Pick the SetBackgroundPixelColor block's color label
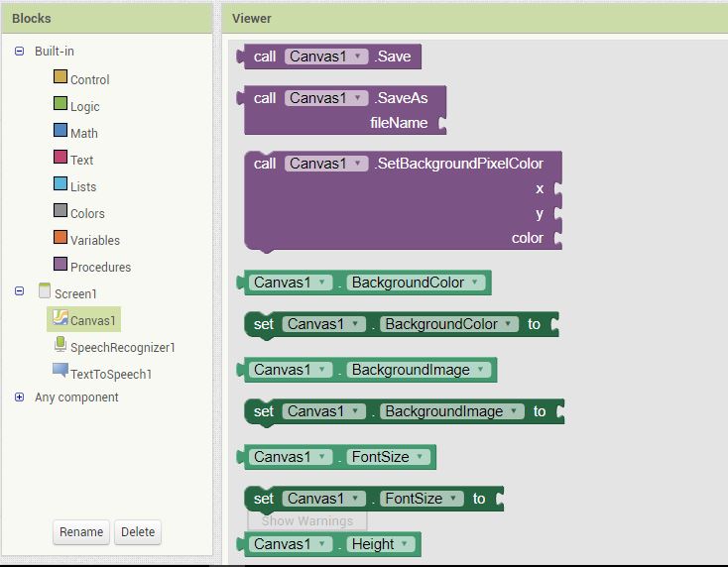This screenshot has height=567, width=728. 528,238
